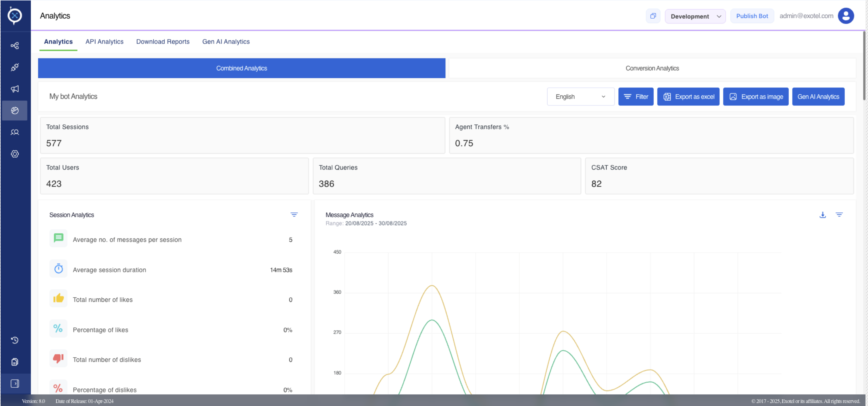Open the flow builder sidebar icon
The height and width of the screenshot is (406, 868).
[15, 45]
